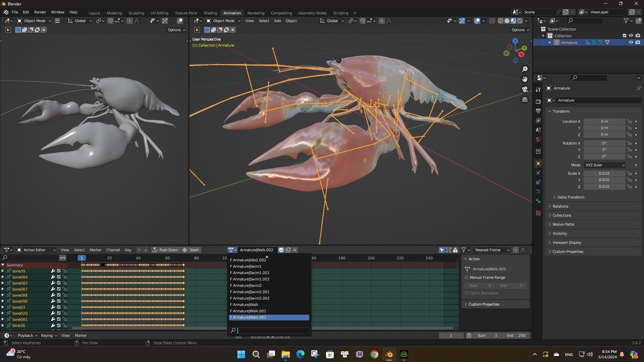Toggle only show errors warning icon

point(455,250)
